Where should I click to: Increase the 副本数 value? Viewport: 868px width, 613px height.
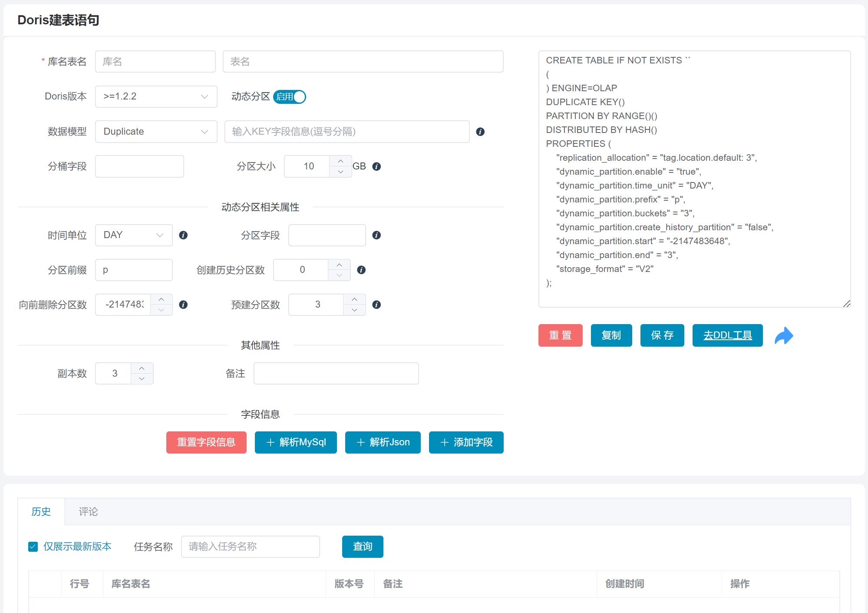(x=142, y=368)
